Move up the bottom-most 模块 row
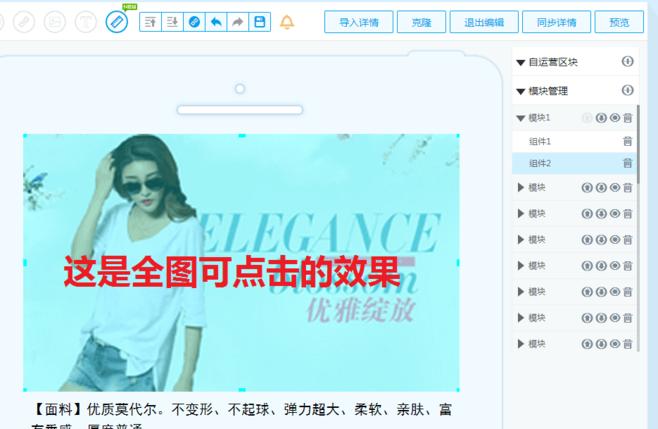 587,344
